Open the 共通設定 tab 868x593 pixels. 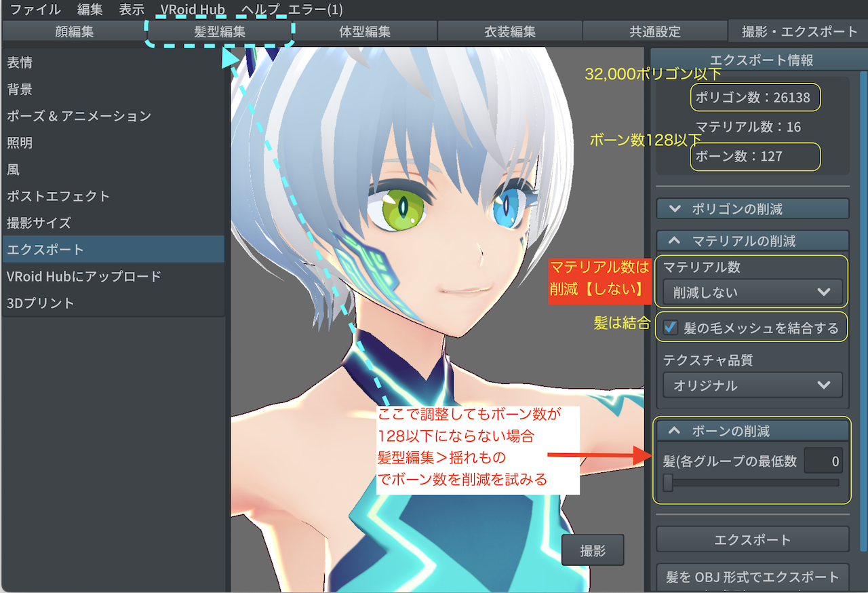tap(653, 31)
